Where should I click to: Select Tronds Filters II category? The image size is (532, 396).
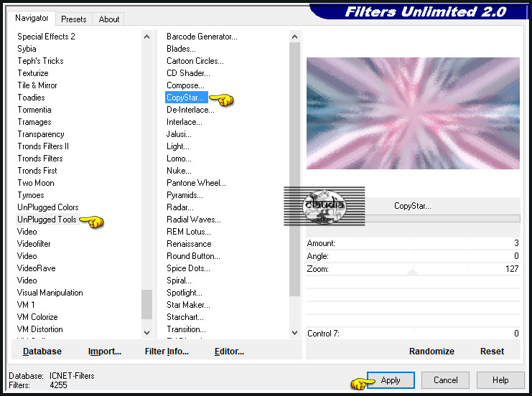(43, 146)
